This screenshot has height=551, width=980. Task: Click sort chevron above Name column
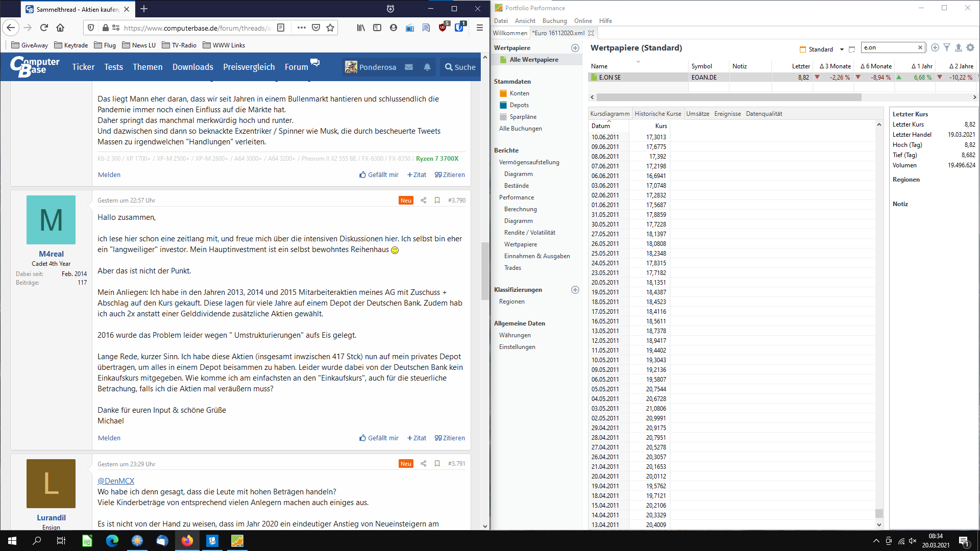pyautogui.click(x=638, y=61)
